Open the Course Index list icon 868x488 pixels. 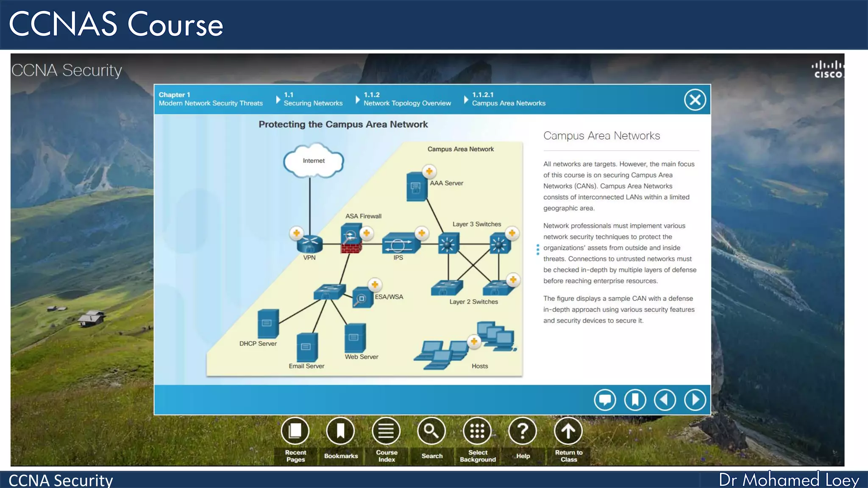point(386,431)
